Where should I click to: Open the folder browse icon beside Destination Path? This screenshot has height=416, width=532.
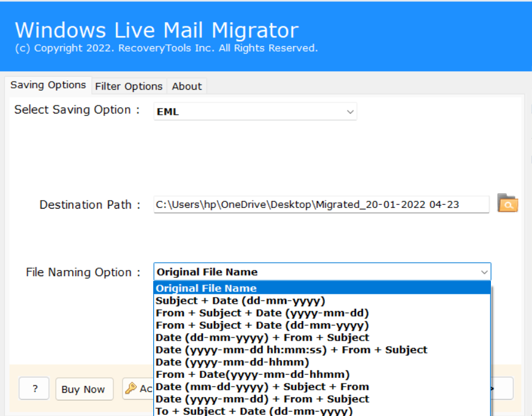507,203
